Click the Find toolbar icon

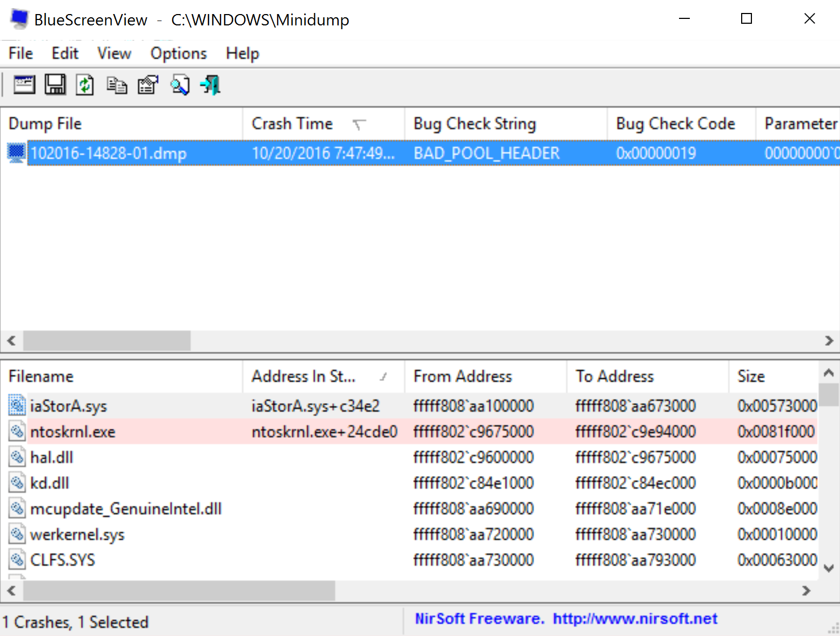click(x=180, y=85)
